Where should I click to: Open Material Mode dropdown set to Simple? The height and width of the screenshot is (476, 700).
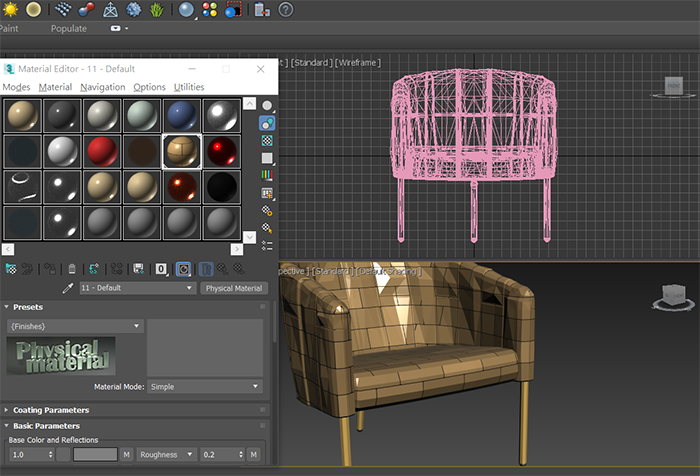(x=205, y=386)
